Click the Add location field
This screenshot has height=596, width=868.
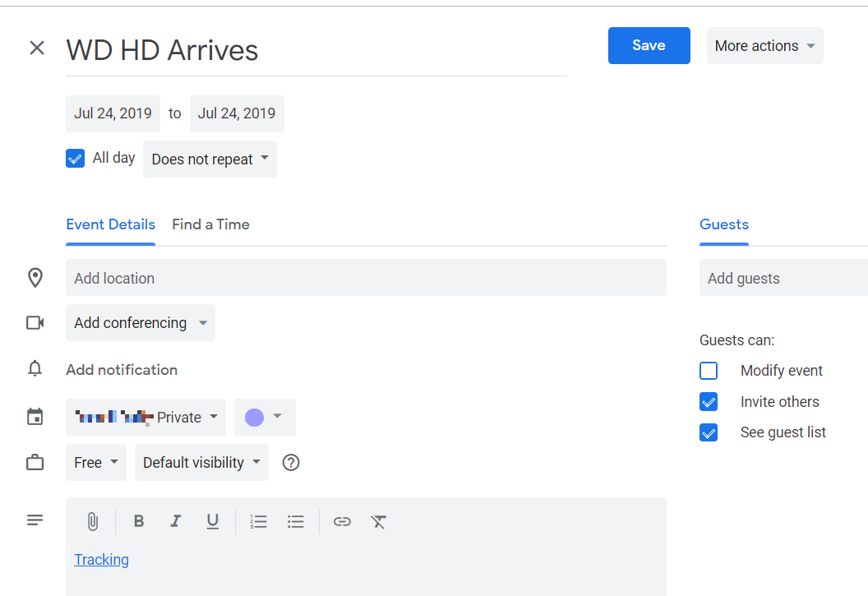coord(366,279)
